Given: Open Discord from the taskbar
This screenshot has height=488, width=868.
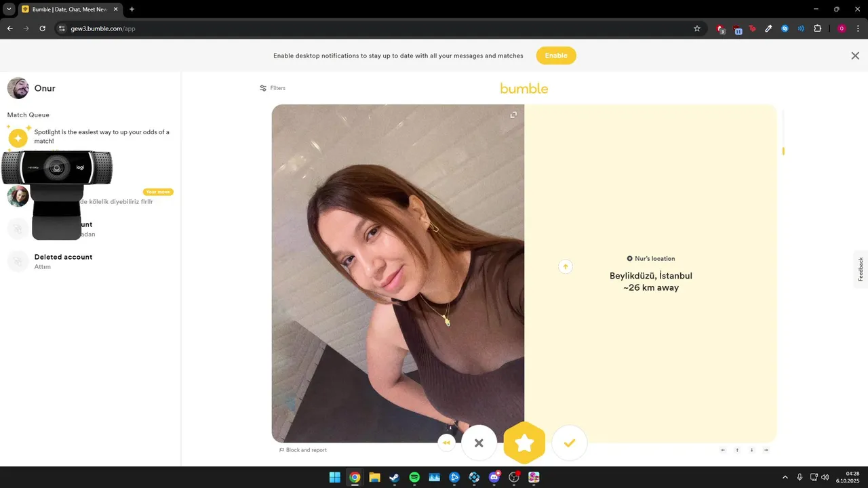Looking at the screenshot, I should click(494, 477).
